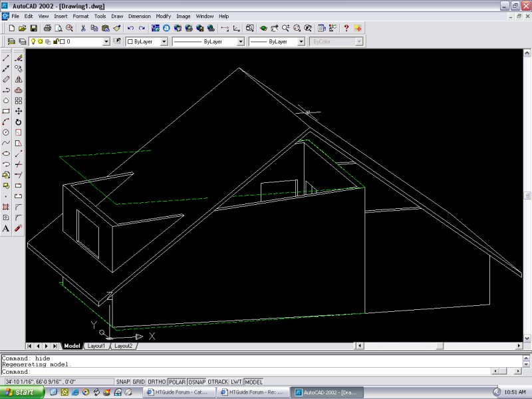532x399 pixels.
Task: Switch to HTGuide Forum - Re: taskbar window
Action: 253,392
